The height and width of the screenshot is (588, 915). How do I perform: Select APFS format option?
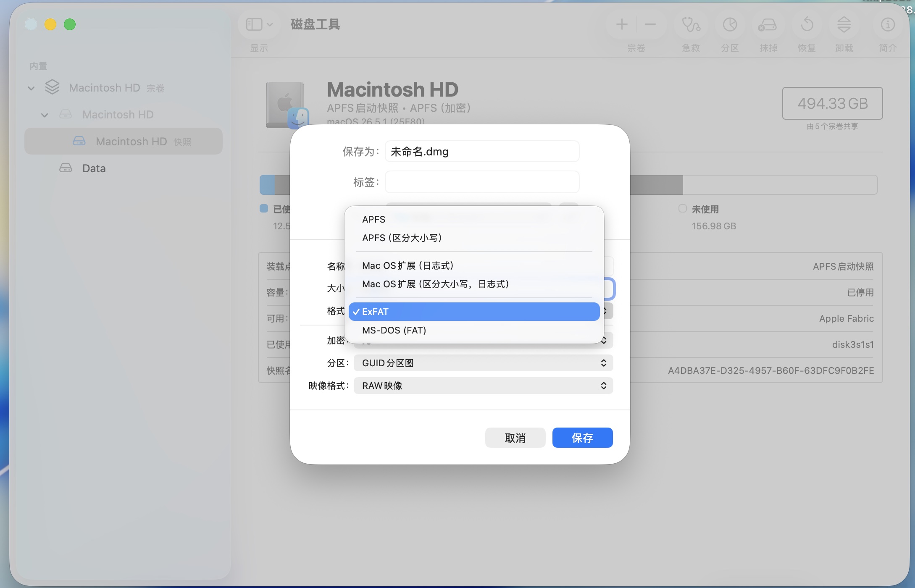(474, 219)
